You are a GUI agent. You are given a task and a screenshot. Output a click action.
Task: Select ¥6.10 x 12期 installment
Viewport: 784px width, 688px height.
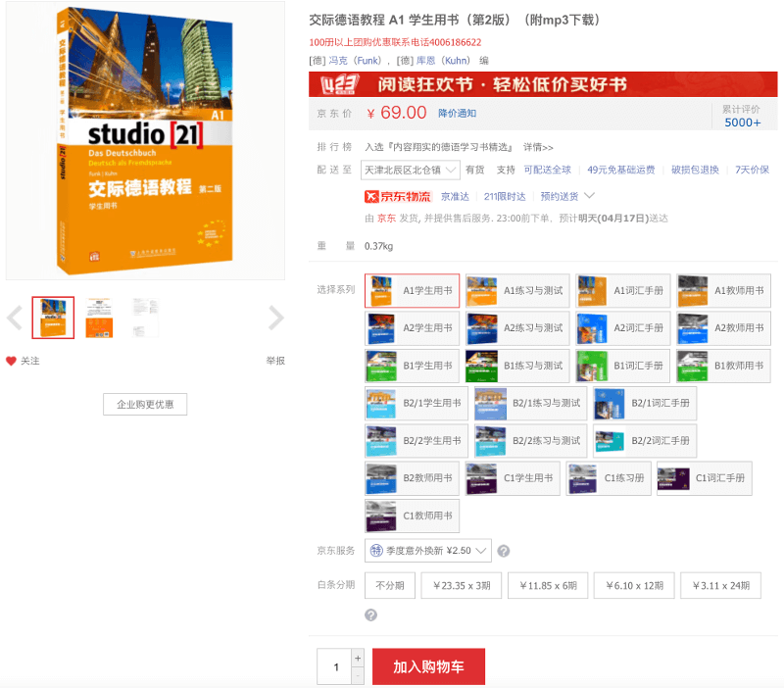click(x=634, y=585)
